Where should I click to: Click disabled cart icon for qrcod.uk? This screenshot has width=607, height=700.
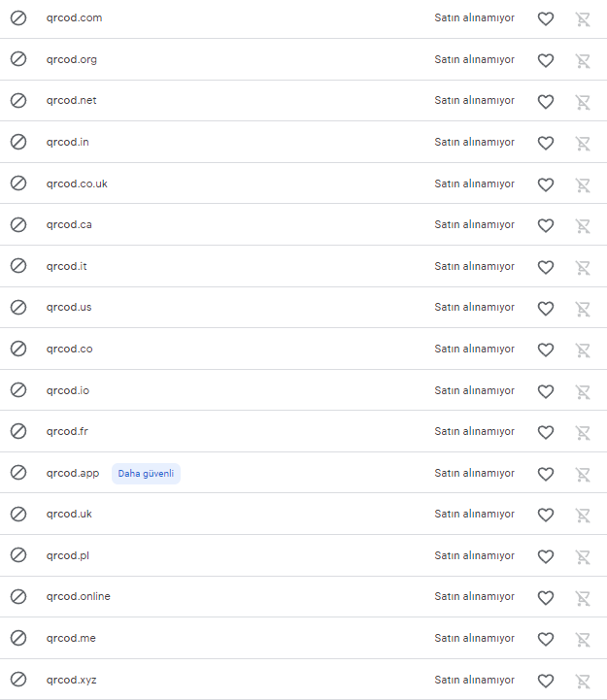583,515
